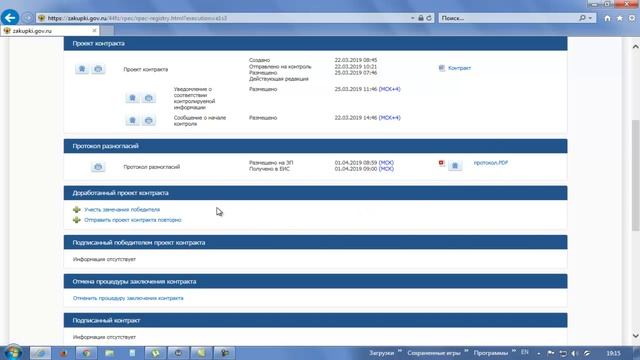Click Отправить проект контракта повторно link
The width and height of the screenshot is (640, 360).
pyautogui.click(x=133, y=220)
